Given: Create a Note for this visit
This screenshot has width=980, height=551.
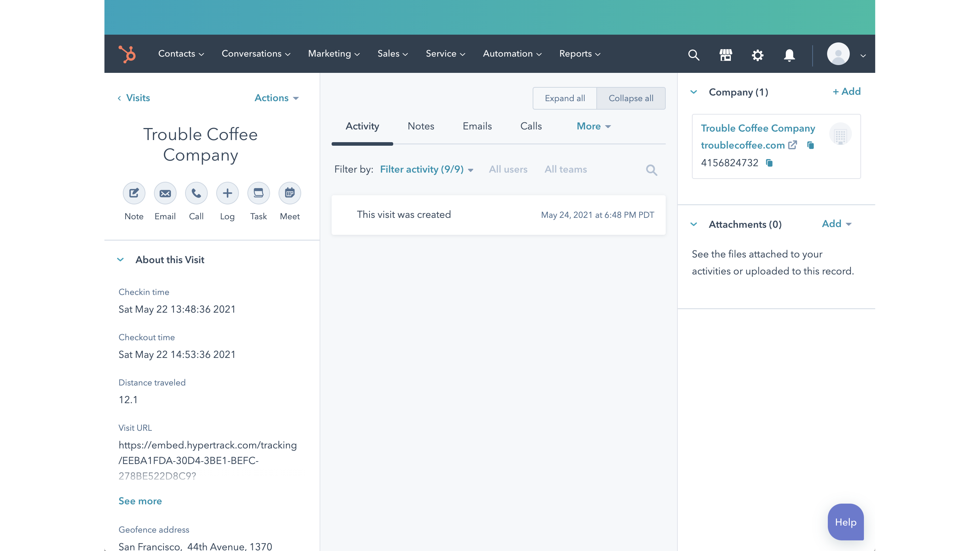Looking at the screenshot, I should [x=134, y=193].
